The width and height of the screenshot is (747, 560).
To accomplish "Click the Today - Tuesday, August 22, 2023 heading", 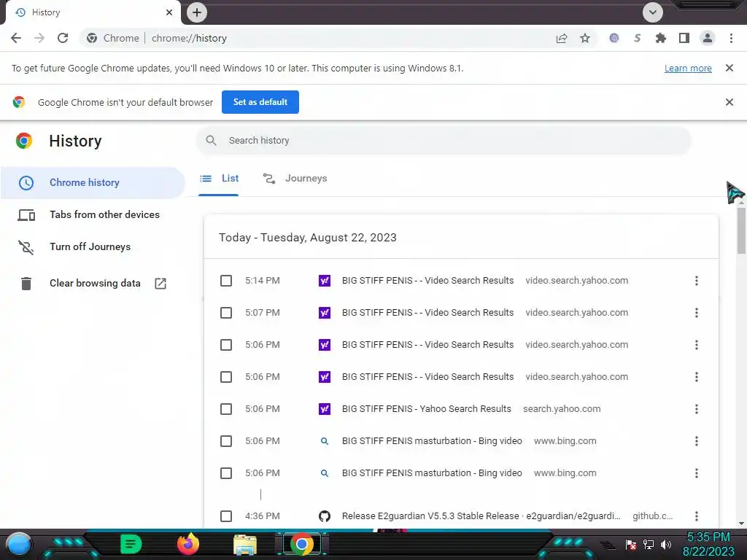I will pyautogui.click(x=308, y=238).
